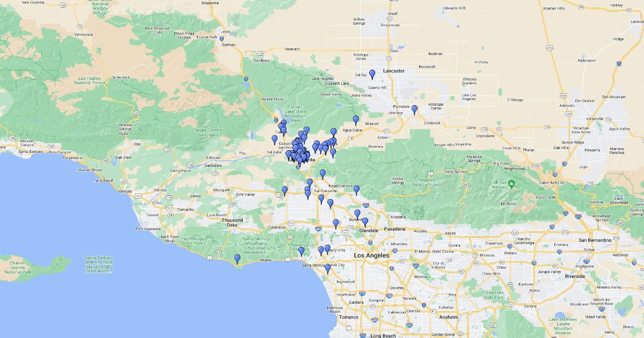Select the San Bernardino label
This screenshot has height=338, width=644.
tap(595, 240)
